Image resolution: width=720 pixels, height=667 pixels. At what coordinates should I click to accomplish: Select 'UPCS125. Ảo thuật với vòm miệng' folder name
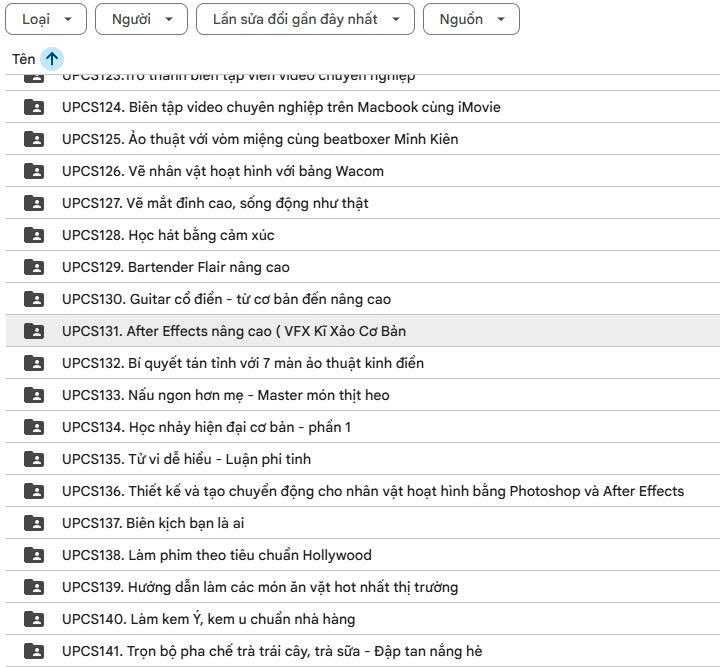coord(260,139)
